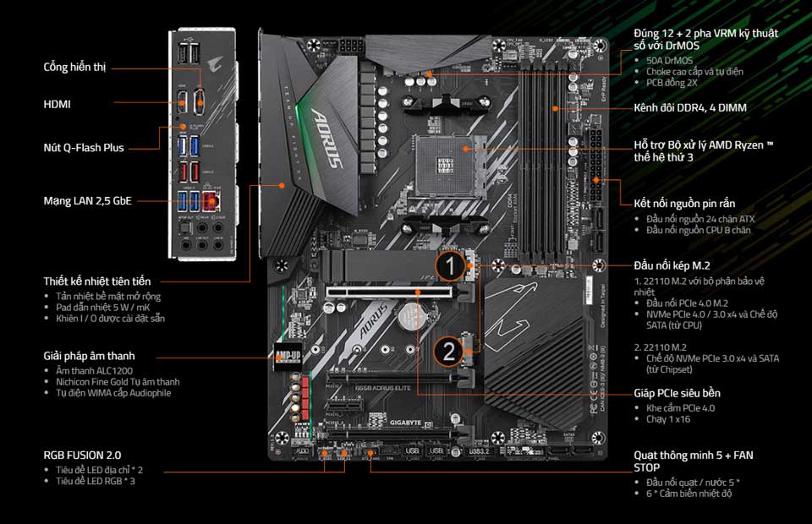
Task: Click the AMP-UP audio badge on board
Action: click(x=288, y=357)
